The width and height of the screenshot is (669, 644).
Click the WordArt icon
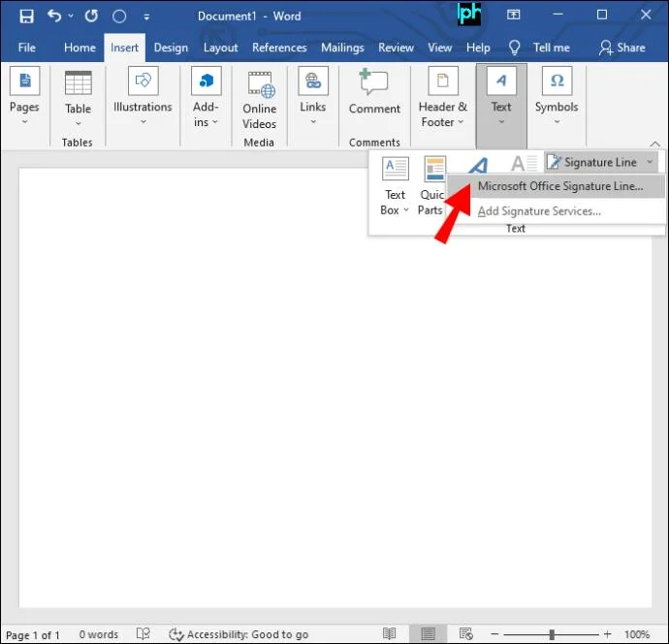(x=478, y=165)
